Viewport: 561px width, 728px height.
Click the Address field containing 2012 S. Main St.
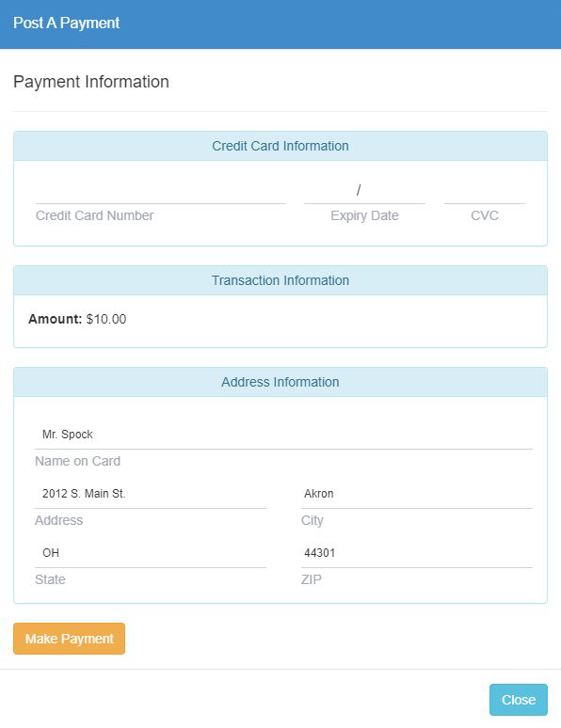point(151,494)
